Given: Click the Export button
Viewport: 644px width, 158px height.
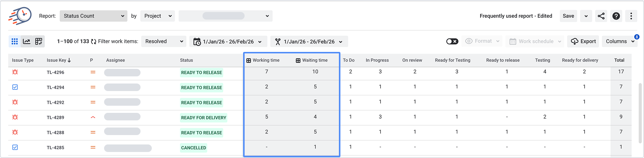Looking at the screenshot, I should (583, 41).
